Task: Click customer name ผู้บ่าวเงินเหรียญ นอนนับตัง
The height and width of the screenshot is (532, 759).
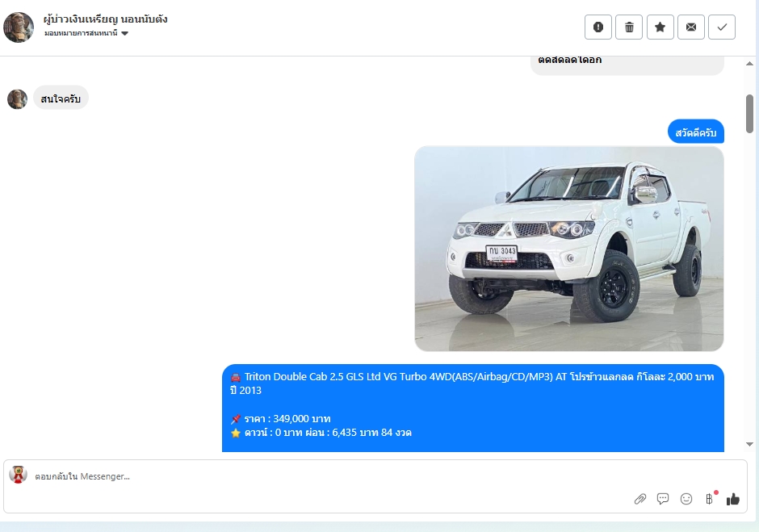Action: 106,19
